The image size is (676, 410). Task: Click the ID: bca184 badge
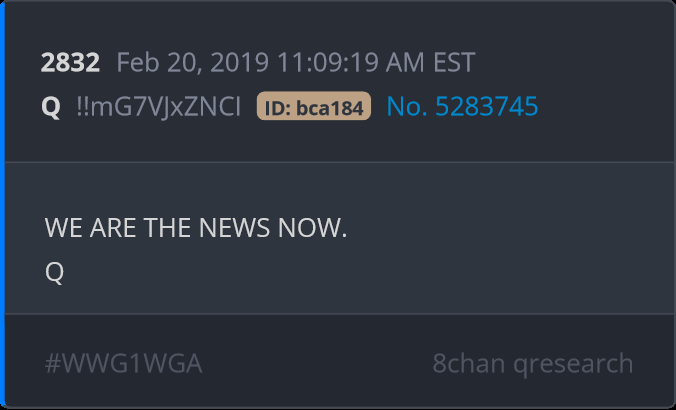click(314, 106)
